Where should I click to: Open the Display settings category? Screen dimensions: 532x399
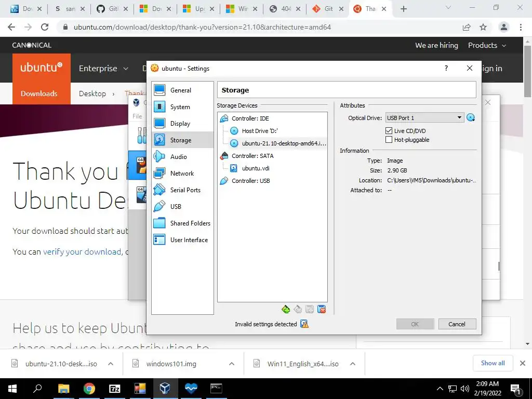[x=182, y=124]
